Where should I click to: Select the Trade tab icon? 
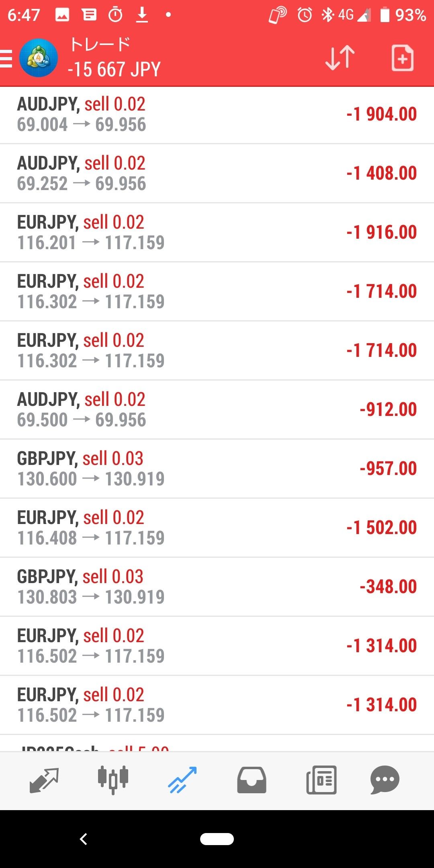click(182, 780)
